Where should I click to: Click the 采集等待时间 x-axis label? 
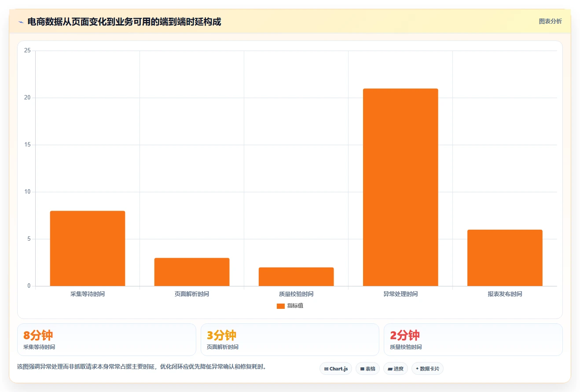tap(88, 294)
